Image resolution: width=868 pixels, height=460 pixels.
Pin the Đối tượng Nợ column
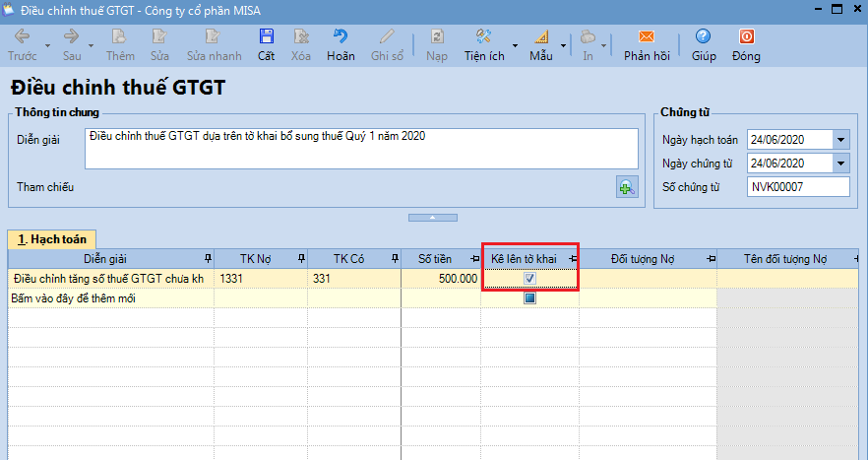pos(712,259)
